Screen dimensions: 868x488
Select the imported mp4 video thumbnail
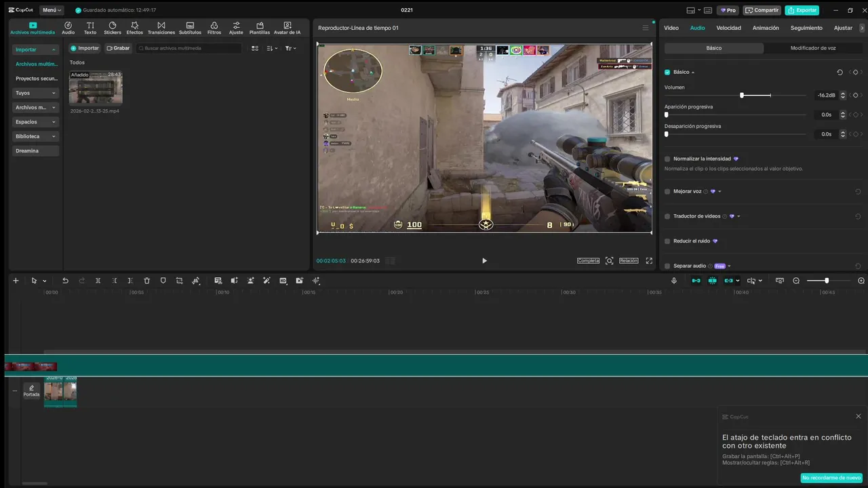pos(96,87)
